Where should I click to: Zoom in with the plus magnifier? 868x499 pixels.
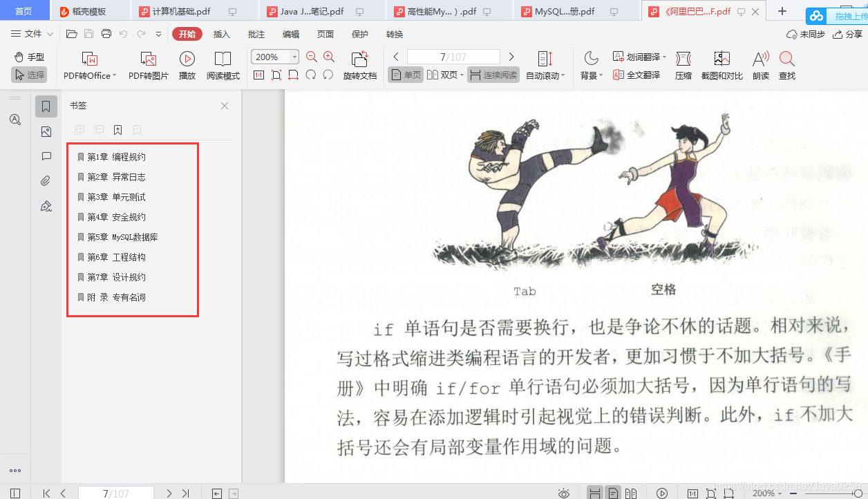coord(329,57)
